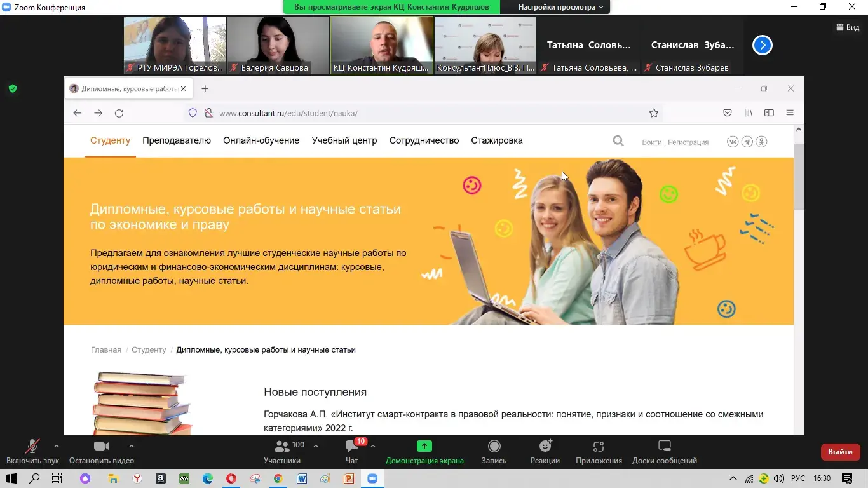Open Вид layout view menu

pyautogui.click(x=848, y=27)
